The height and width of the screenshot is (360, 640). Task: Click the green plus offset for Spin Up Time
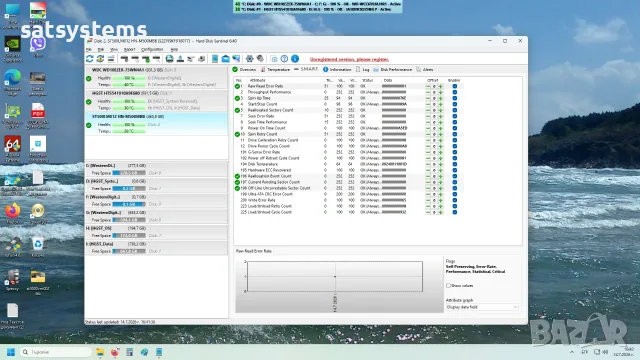[441, 98]
